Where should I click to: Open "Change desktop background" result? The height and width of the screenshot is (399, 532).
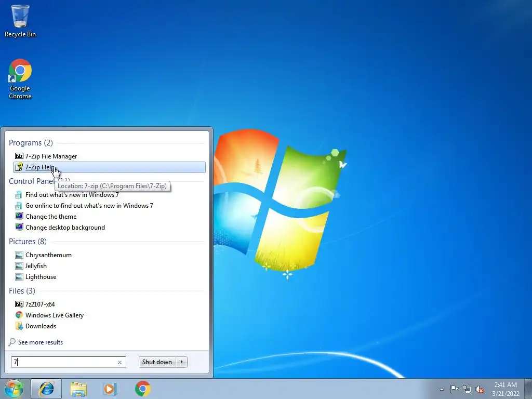pos(65,228)
